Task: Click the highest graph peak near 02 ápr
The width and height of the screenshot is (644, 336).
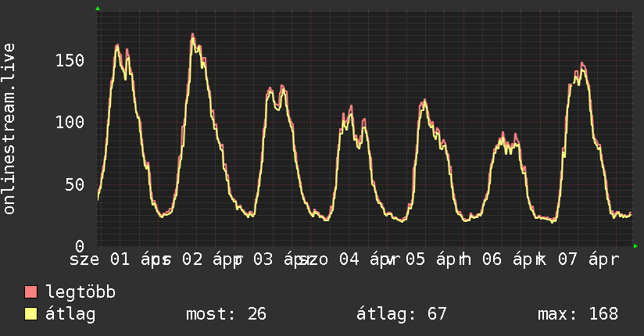Action: [x=192, y=34]
